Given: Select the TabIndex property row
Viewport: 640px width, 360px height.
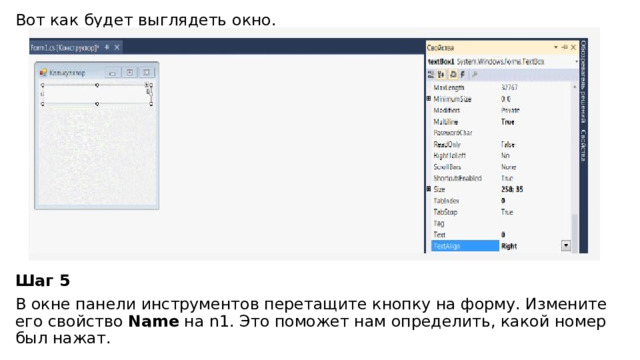Looking at the screenshot, I should tap(502, 201).
